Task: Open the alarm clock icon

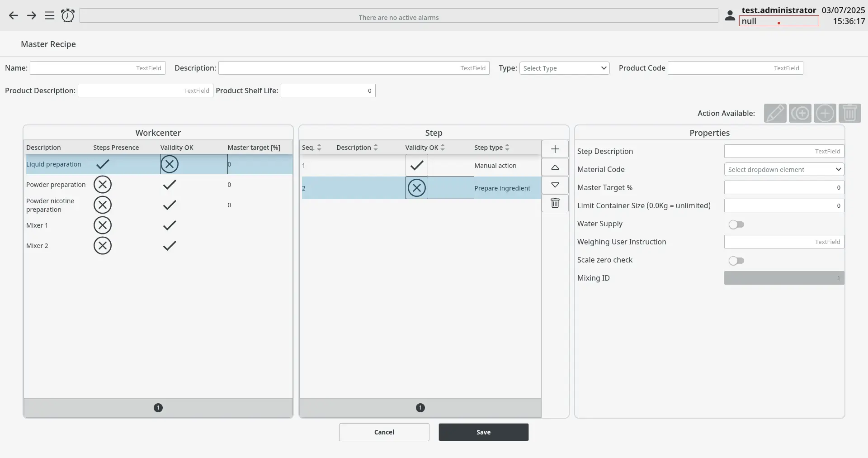Action: click(68, 15)
